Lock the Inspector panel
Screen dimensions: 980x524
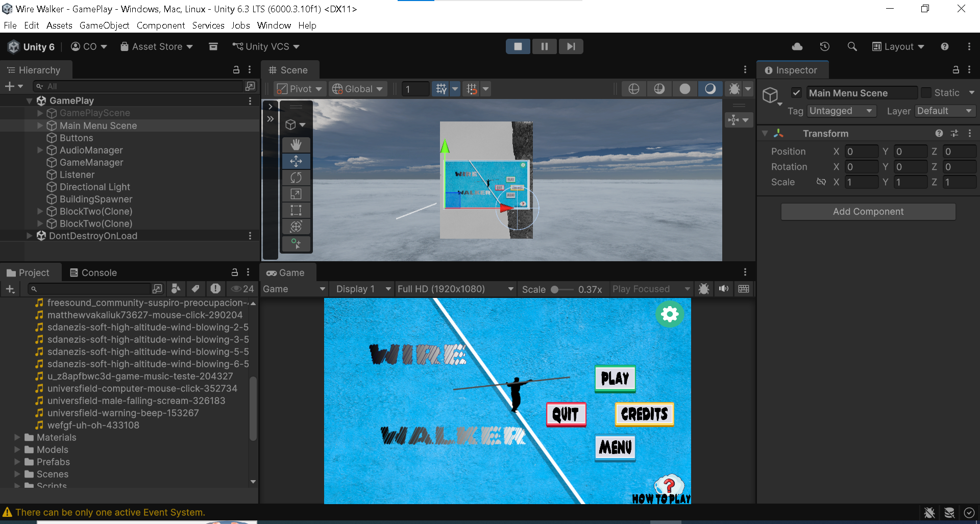point(955,70)
